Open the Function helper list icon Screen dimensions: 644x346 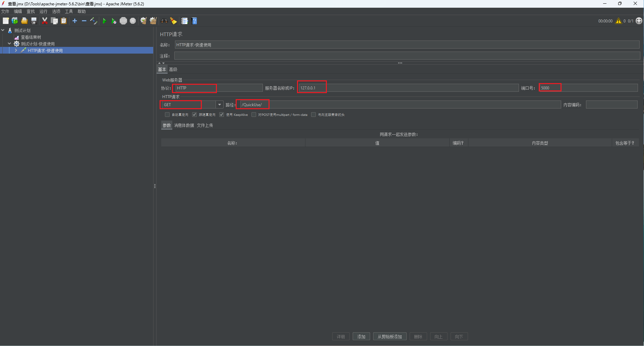click(x=184, y=21)
